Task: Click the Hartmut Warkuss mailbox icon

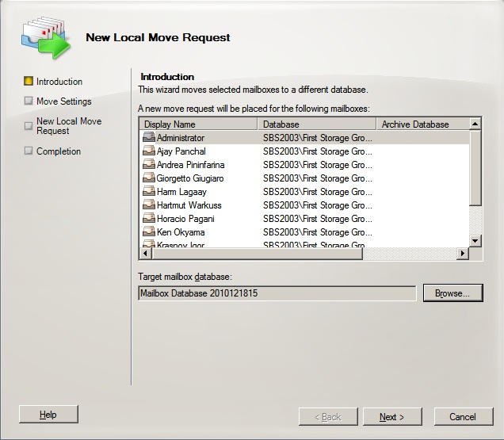Action: tap(149, 205)
